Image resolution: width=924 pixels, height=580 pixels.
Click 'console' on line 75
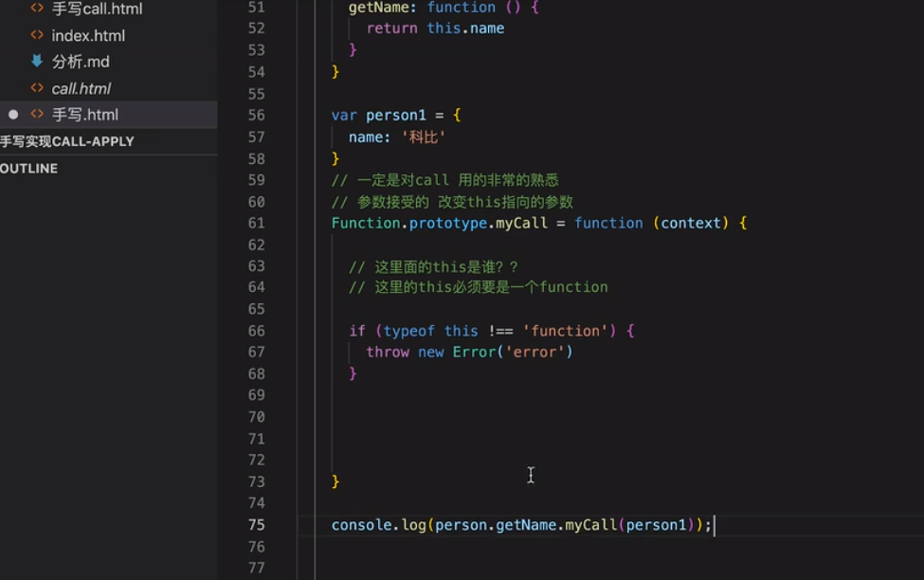362,525
